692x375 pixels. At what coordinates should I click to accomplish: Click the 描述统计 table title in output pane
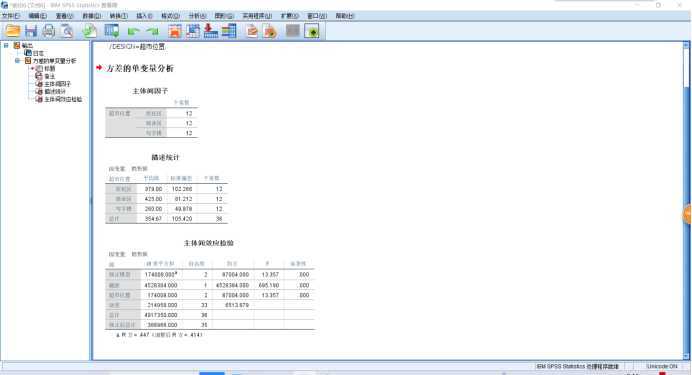tap(165, 157)
